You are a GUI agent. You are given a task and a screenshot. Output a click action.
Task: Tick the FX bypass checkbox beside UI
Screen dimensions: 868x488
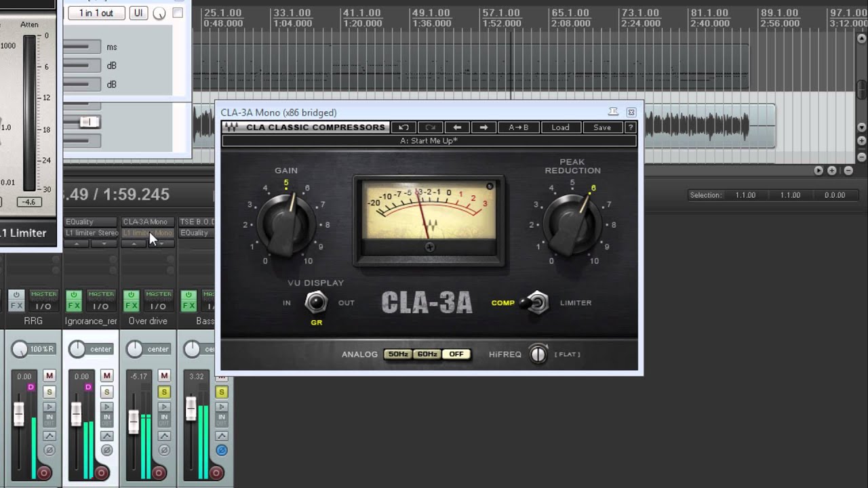[178, 13]
